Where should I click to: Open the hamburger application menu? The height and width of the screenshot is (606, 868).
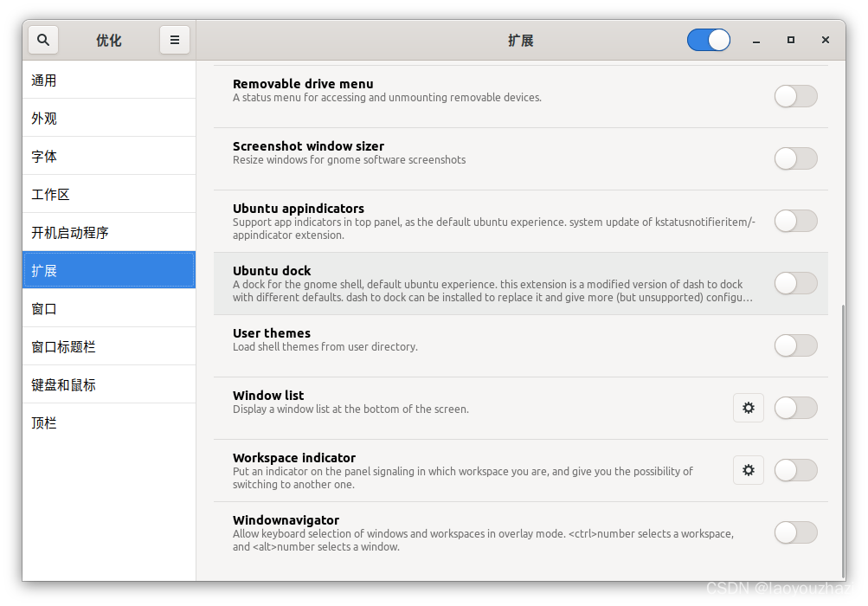174,40
